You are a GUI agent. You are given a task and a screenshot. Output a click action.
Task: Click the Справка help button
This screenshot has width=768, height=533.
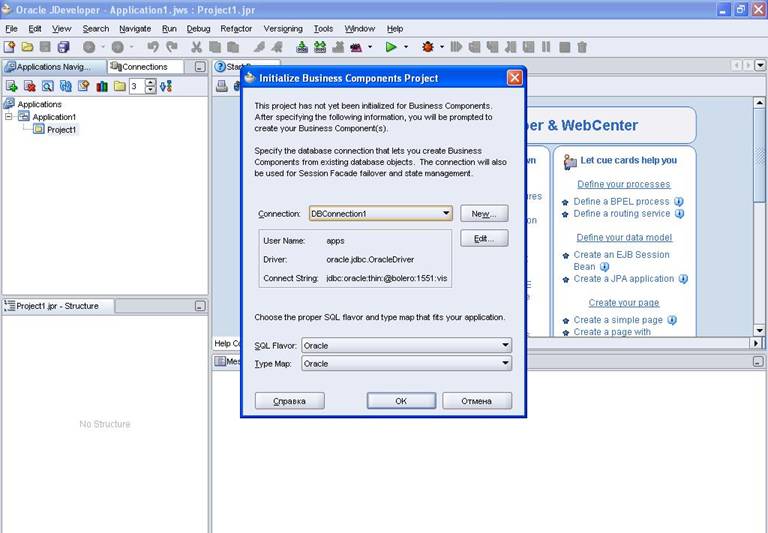point(289,401)
